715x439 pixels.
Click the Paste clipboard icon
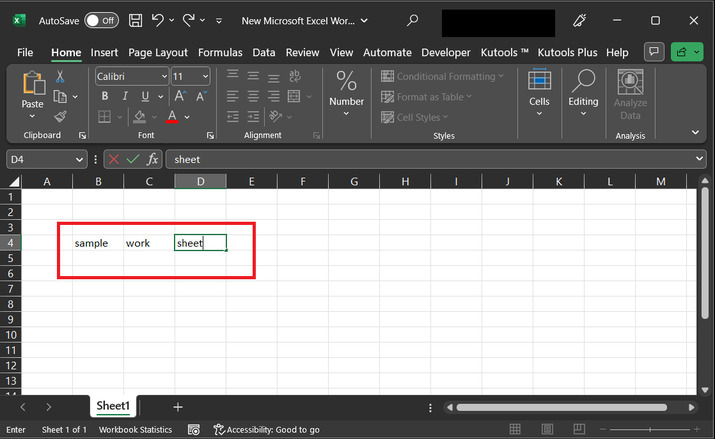[33, 84]
